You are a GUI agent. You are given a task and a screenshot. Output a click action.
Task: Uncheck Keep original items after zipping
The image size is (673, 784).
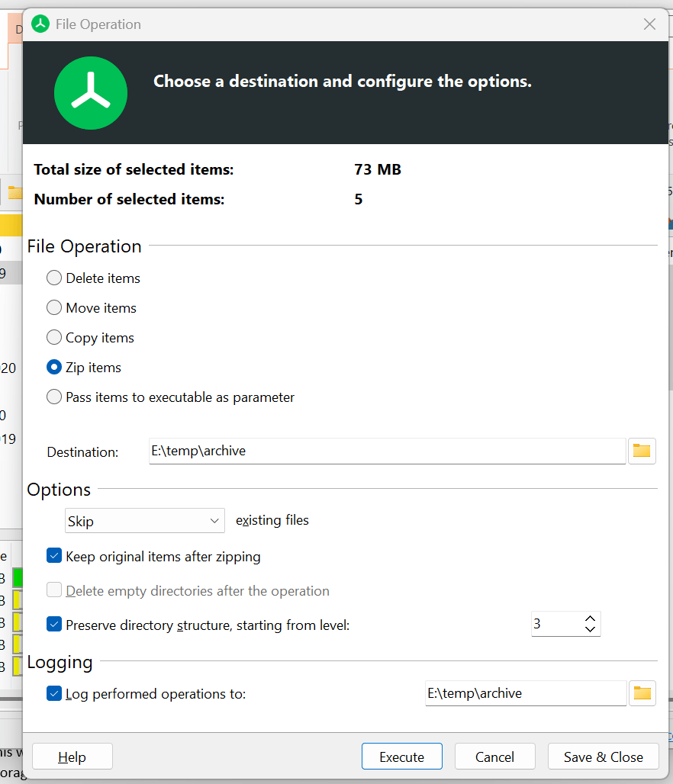[54, 557]
